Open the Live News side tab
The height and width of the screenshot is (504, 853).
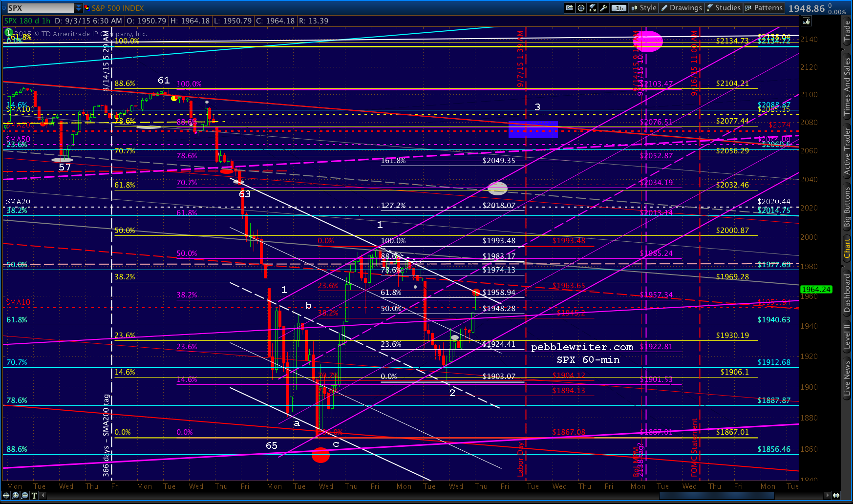point(847,378)
